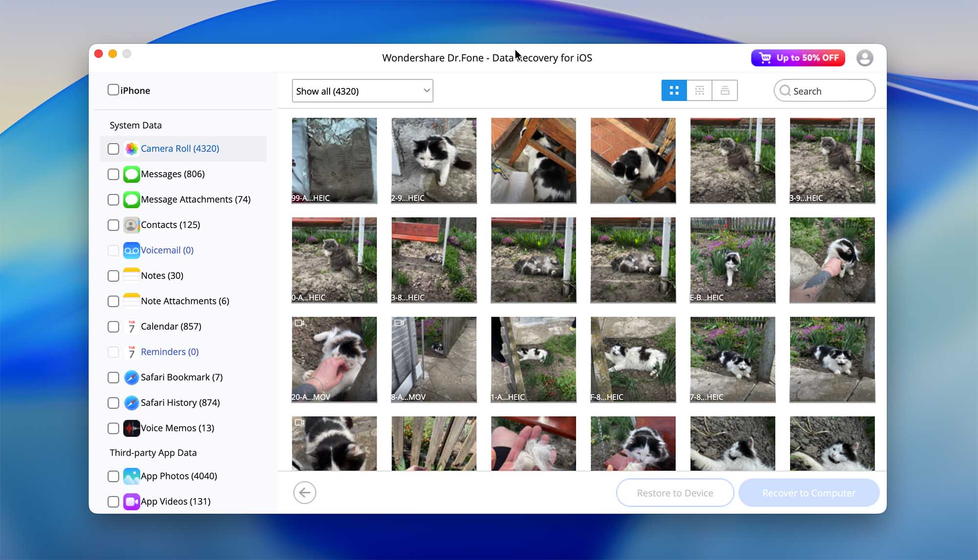Tick the Messages (806) checkbox
Screen dimensions: 978x560
pyautogui.click(x=113, y=174)
